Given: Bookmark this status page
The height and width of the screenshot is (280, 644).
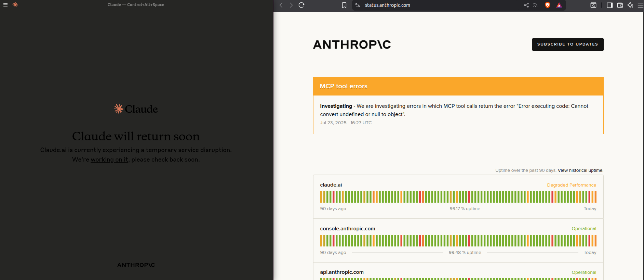Looking at the screenshot, I should tap(344, 5).
